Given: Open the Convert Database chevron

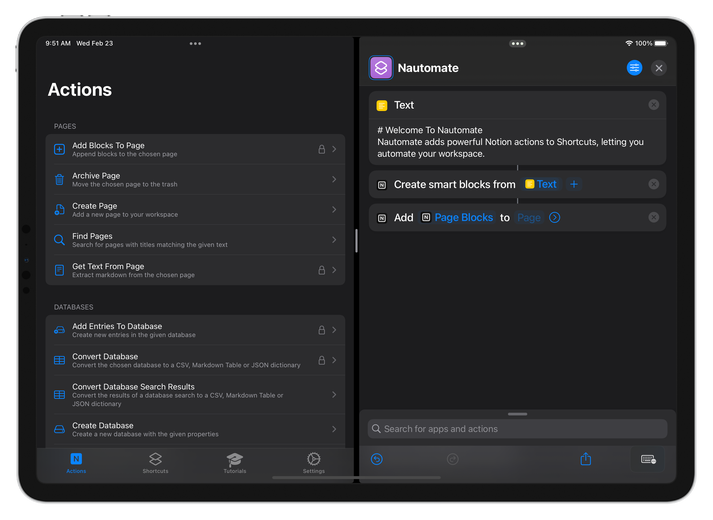Looking at the screenshot, I should [x=334, y=360].
